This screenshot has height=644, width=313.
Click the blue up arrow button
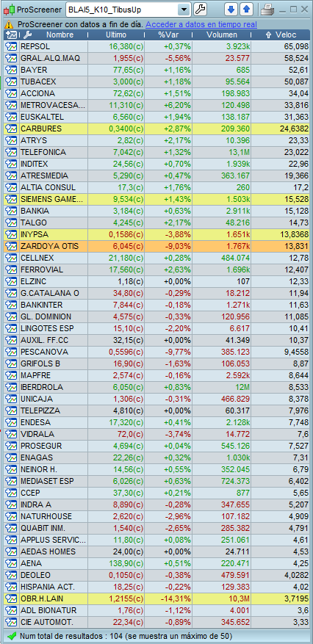[246, 9]
